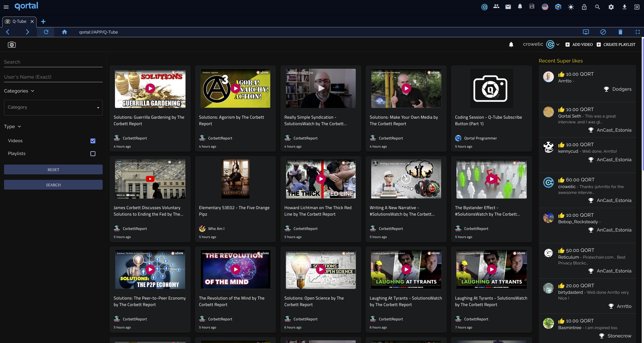Close the Q-Tube tab
Screen dimensions: 644x343
tap(32, 21)
